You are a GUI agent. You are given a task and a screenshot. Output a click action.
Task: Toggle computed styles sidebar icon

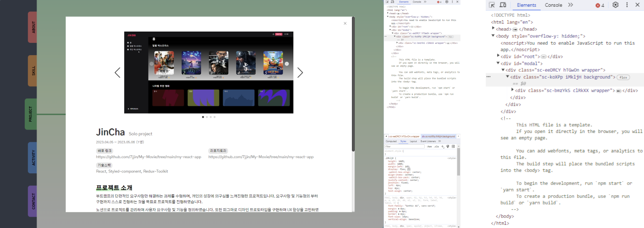pyautogui.click(x=453, y=146)
